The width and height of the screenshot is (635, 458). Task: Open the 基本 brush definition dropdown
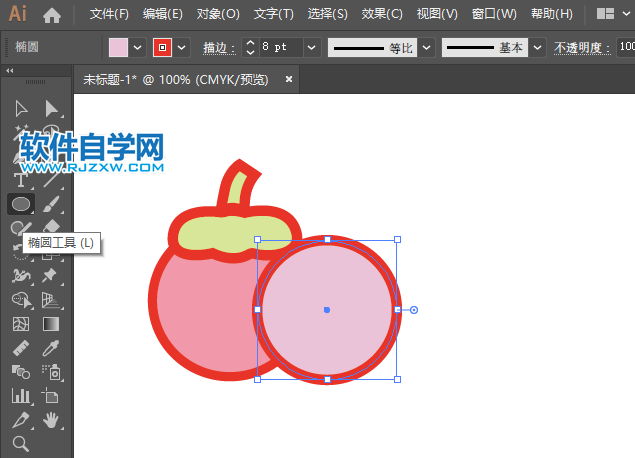pyautogui.click(x=537, y=47)
